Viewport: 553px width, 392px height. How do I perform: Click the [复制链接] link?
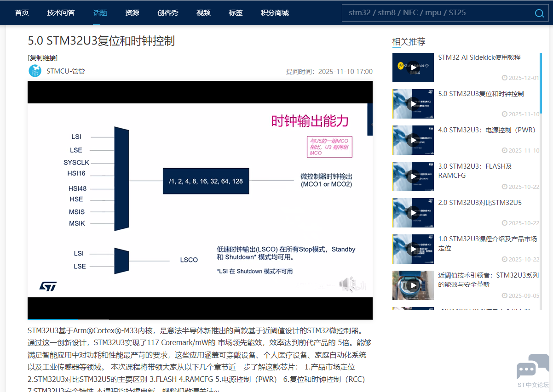pos(43,58)
